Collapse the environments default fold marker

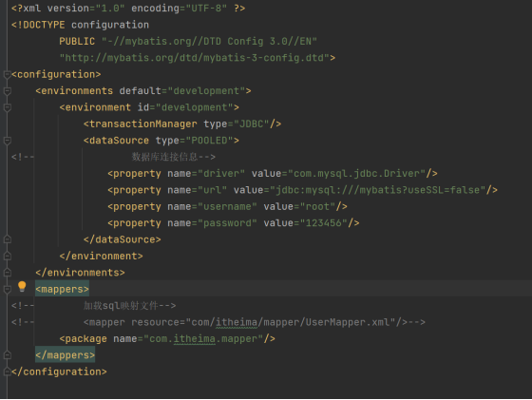point(8,91)
